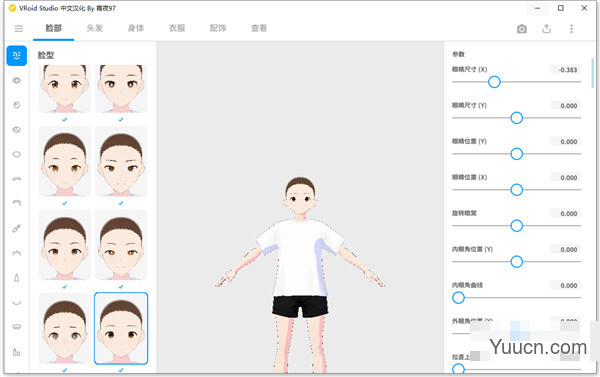This screenshot has height=377, width=600.
Task: Click the parameters panel scrollbar
Action: [x=593, y=73]
